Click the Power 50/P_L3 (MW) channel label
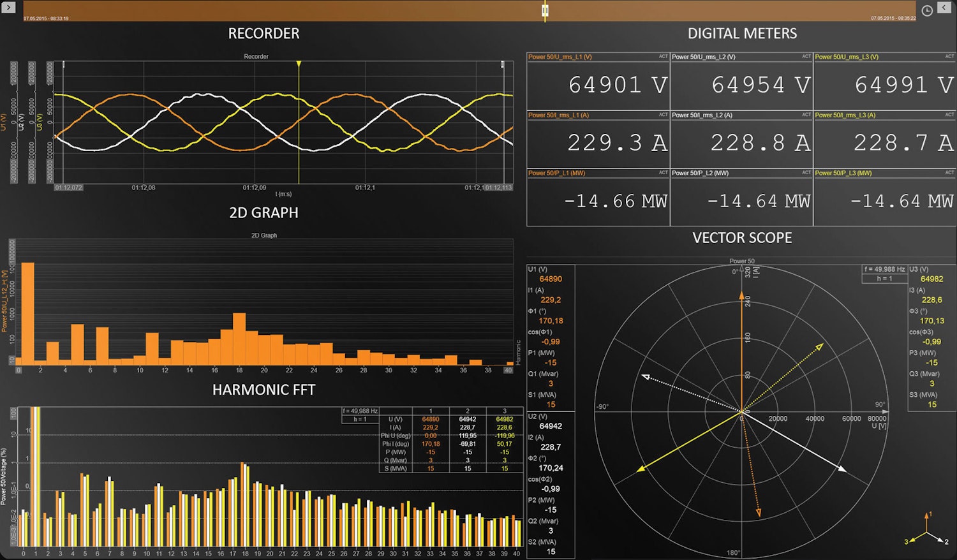This screenshot has width=957, height=560. pos(843,173)
